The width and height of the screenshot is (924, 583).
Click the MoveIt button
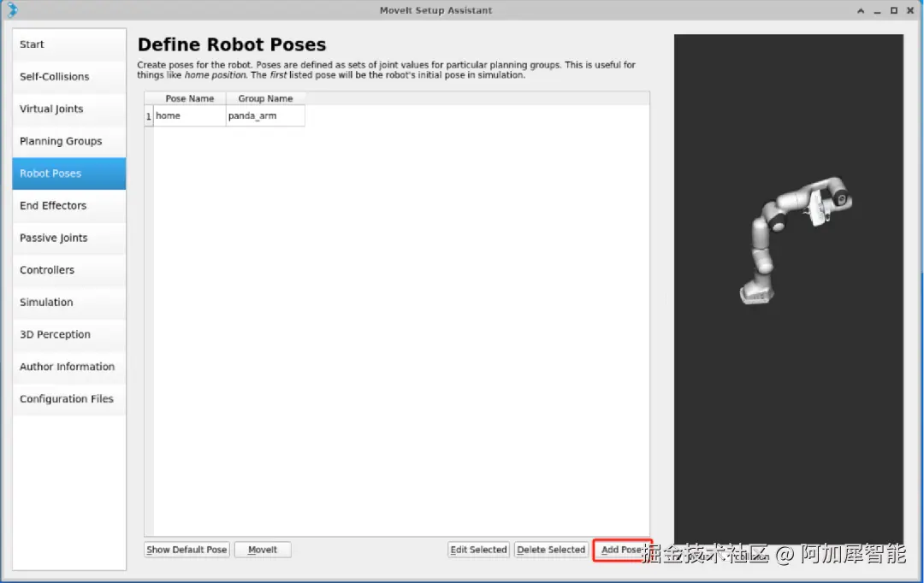pyautogui.click(x=263, y=550)
